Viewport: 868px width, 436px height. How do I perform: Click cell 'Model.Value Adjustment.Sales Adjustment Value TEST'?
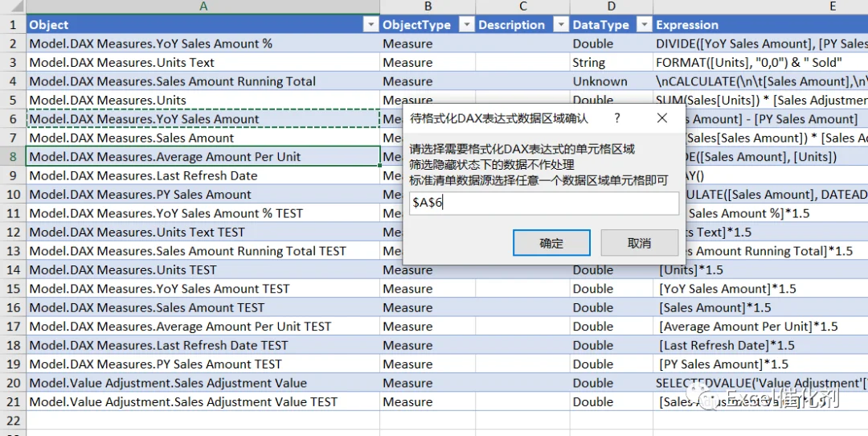203,401
